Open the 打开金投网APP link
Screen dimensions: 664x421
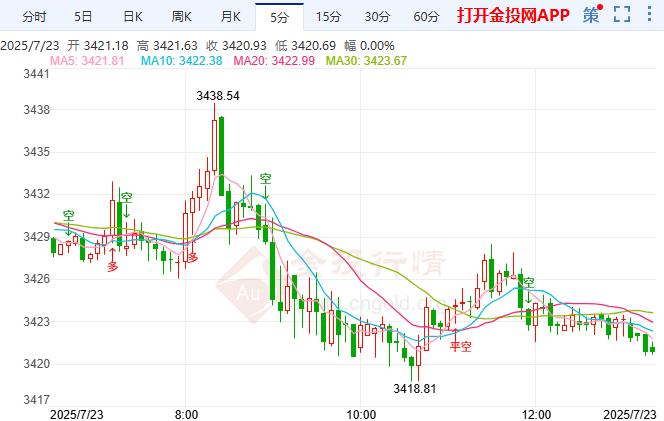[513, 15]
